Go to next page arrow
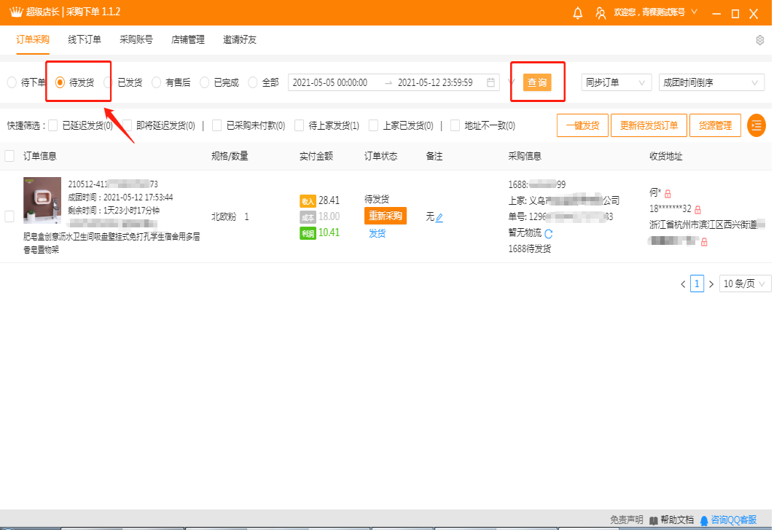 coord(711,284)
